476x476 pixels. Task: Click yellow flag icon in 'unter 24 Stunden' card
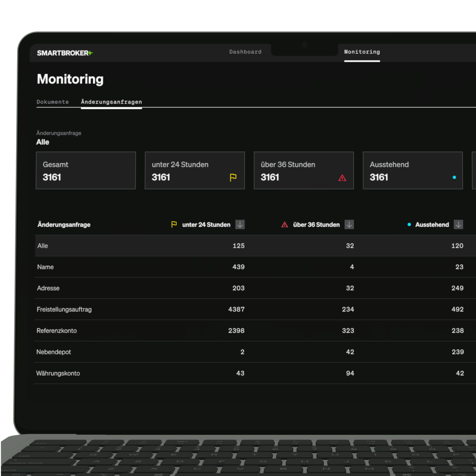(x=233, y=177)
